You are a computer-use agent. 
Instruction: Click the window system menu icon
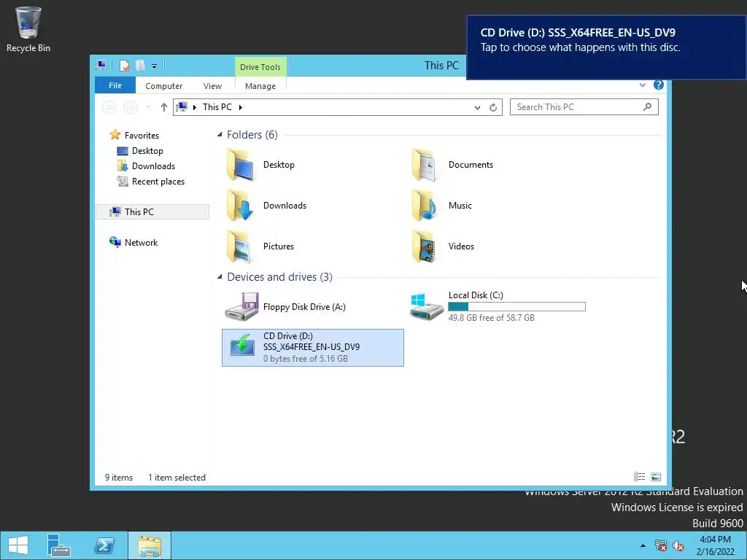coord(101,65)
